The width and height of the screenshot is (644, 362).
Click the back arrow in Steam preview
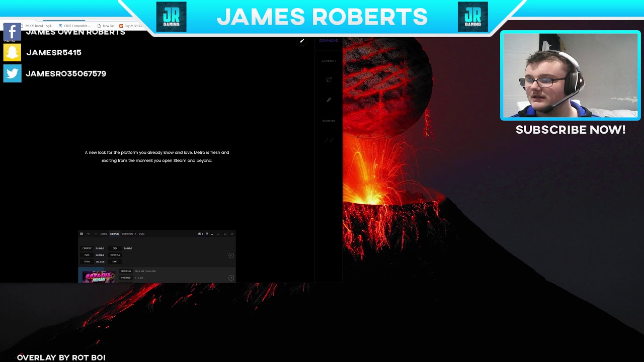tap(89, 234)
